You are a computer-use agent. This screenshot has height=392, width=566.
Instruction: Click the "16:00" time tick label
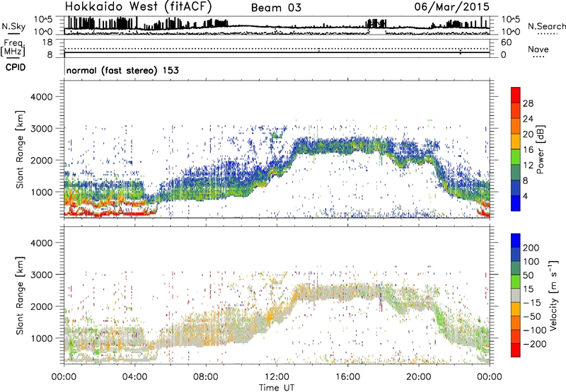coord(347,377)
